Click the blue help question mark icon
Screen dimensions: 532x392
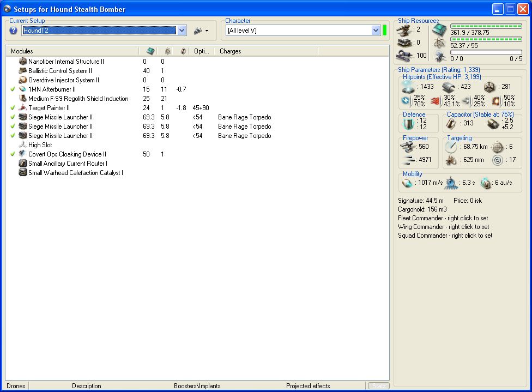tap(13, 31)
